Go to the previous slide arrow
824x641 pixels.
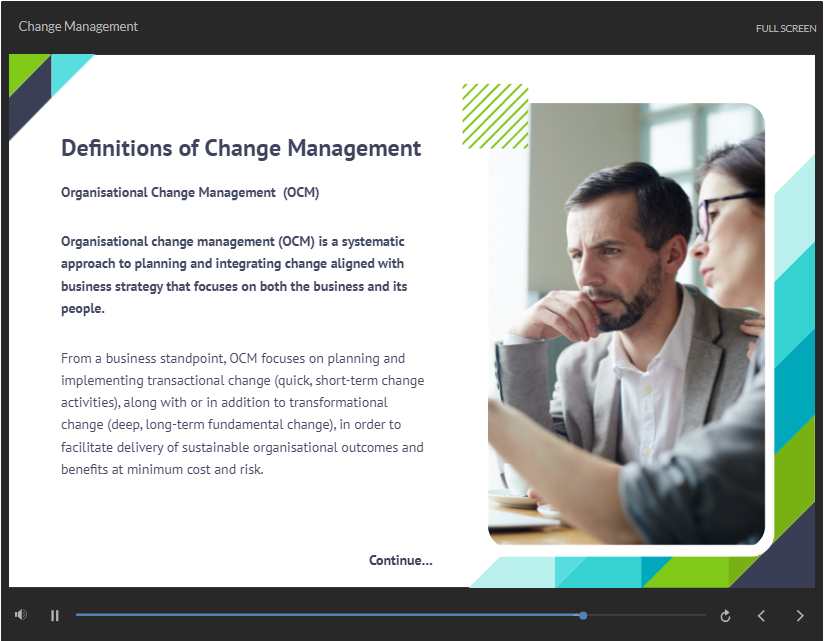tap(761, 616)
